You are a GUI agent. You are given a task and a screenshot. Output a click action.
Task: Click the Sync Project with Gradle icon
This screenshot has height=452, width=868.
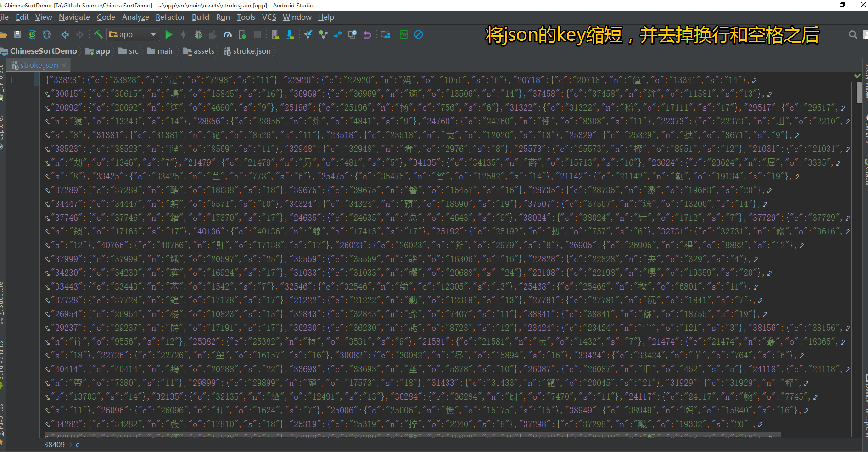pos(32,34)
